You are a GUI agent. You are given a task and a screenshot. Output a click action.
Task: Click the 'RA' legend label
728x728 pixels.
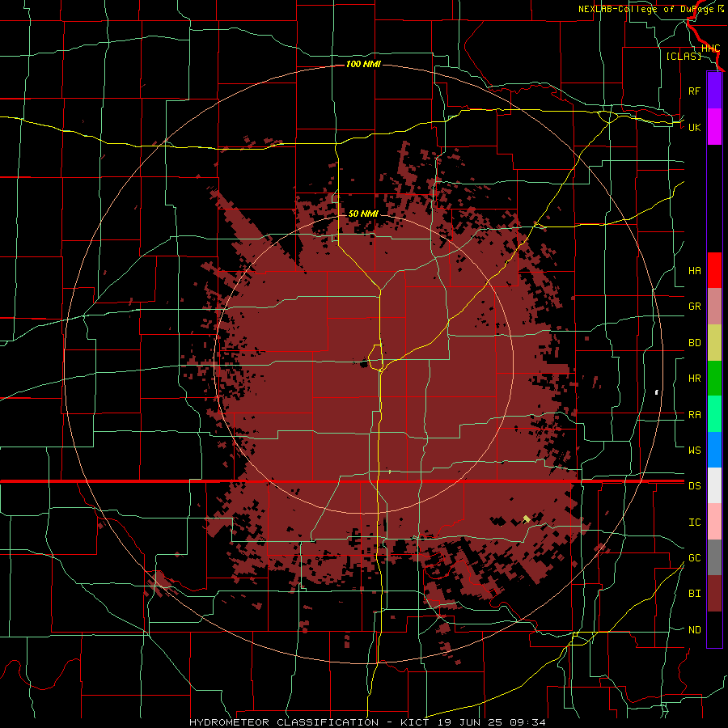[x=694, y=415]
